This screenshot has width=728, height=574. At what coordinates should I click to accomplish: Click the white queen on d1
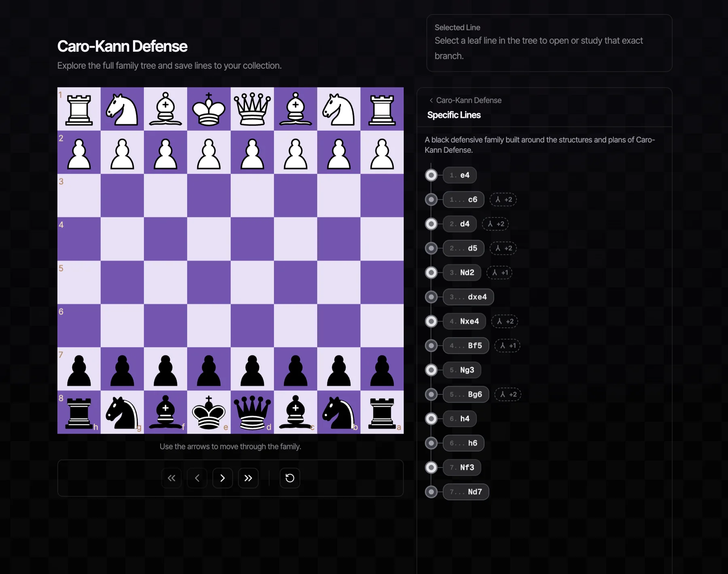point(252,109)
